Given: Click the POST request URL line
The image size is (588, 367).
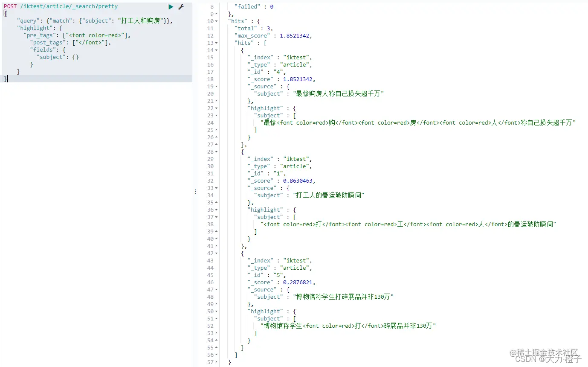Looking at the screenshot, I should (x=61, y=6).
